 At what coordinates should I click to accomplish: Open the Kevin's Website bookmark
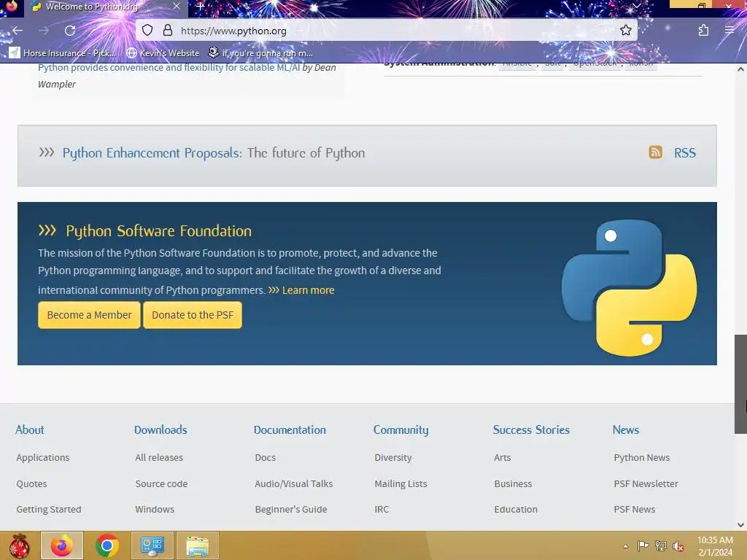(x=163, y=52)
